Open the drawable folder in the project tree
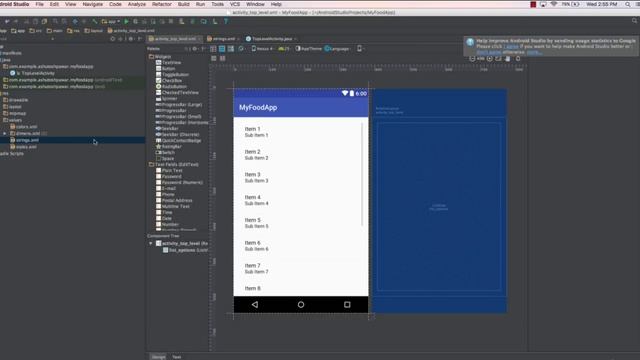The image size is (640, 360). [x=16, y=100]
